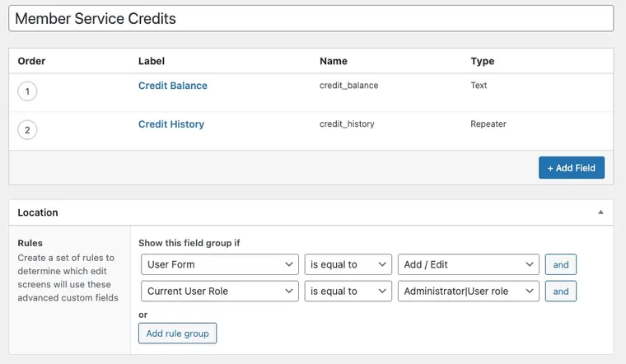Collapse the Location panel with triangle toggle

tap(600, 212)
